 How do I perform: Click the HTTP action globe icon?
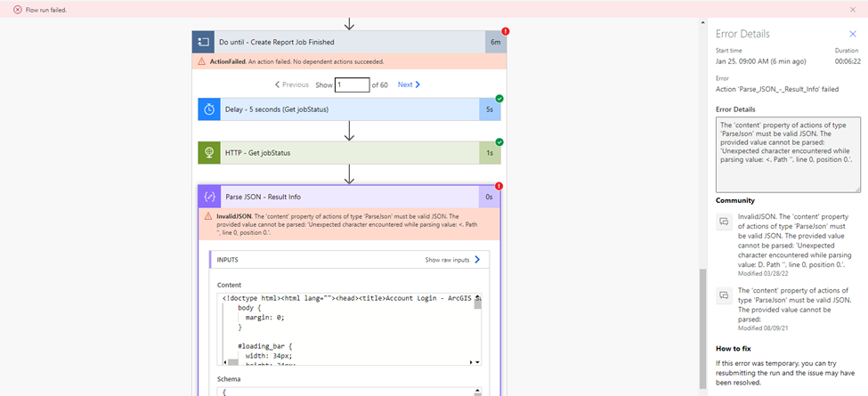[209, 152]
